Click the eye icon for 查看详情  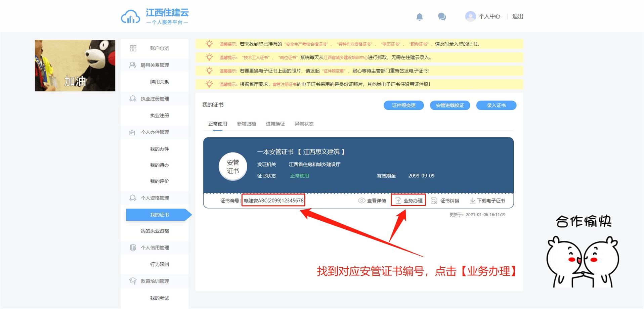(x=361, y=201)
